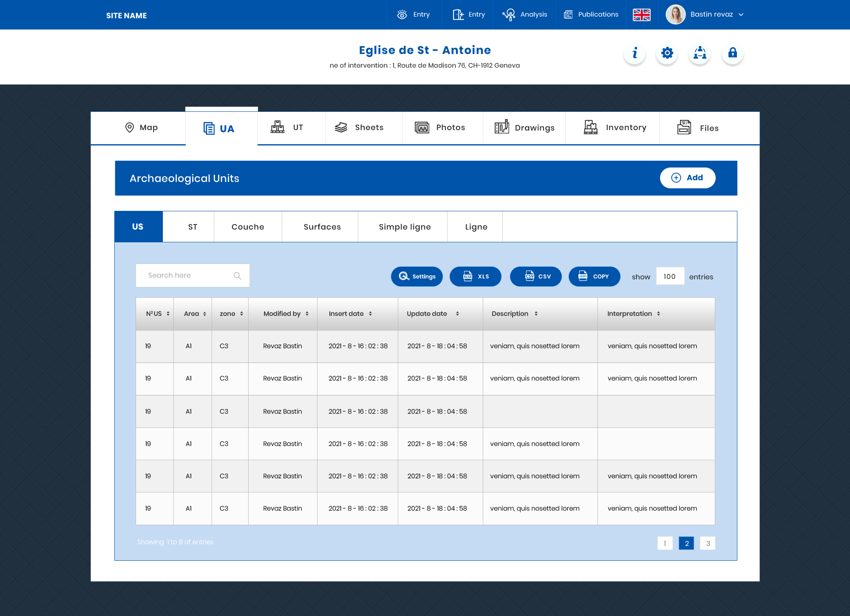
Task: Open site settings gear icon
Action: (x=667, y=53)
